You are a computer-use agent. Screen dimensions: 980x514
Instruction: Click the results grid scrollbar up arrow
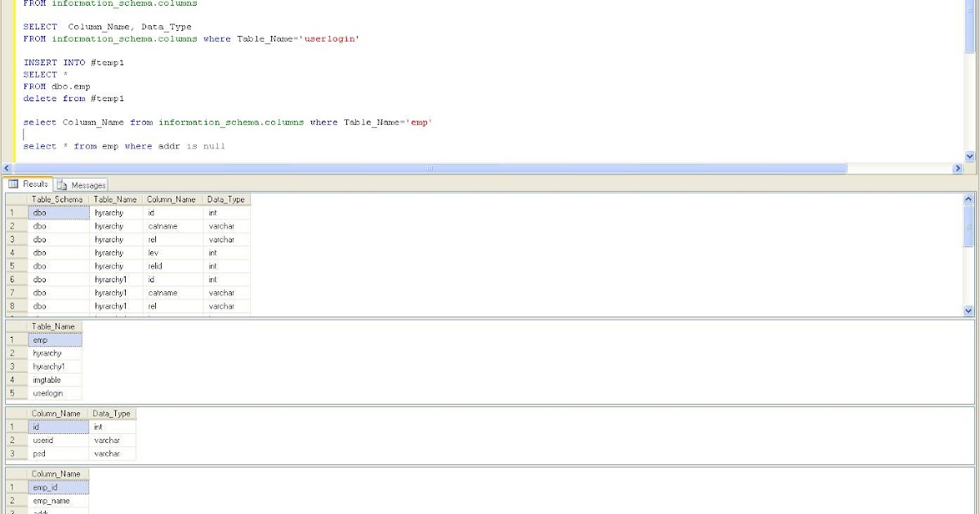point(969,197)
